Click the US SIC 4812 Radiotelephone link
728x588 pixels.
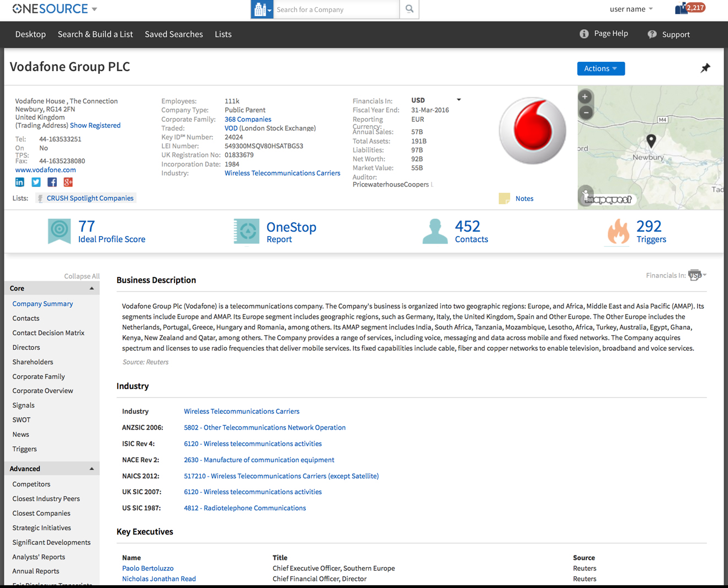(x=245, y=508)
